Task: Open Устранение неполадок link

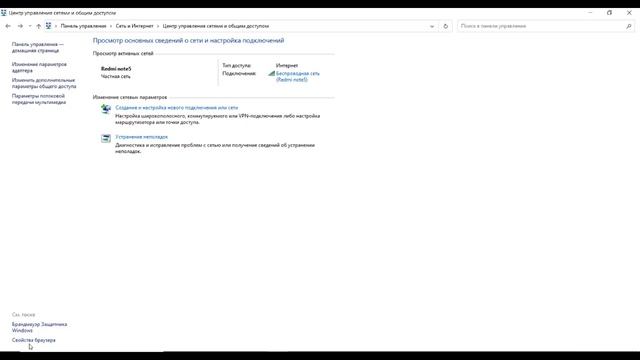Action: point(141,137)
